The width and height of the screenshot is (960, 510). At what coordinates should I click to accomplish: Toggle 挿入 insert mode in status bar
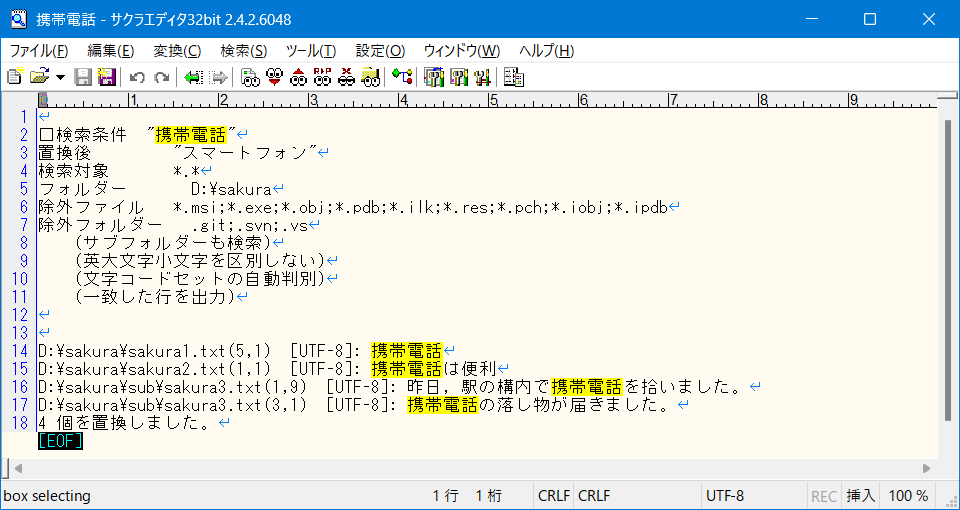pyautogui.click(x=861, y=496)
